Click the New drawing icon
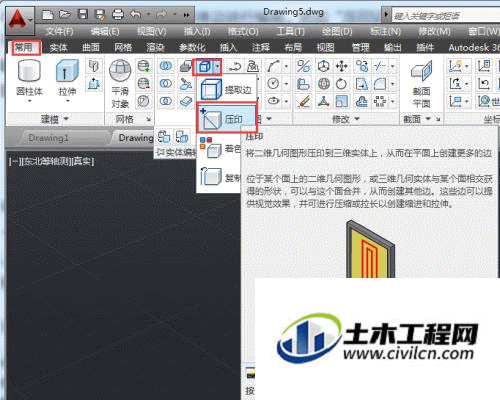 47,15
